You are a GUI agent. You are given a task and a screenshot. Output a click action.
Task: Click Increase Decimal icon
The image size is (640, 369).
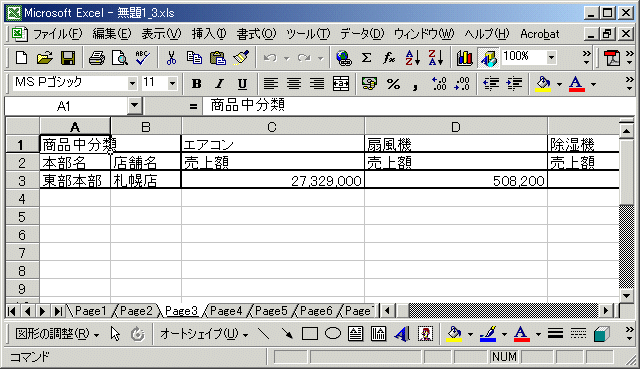coord(439,84)
